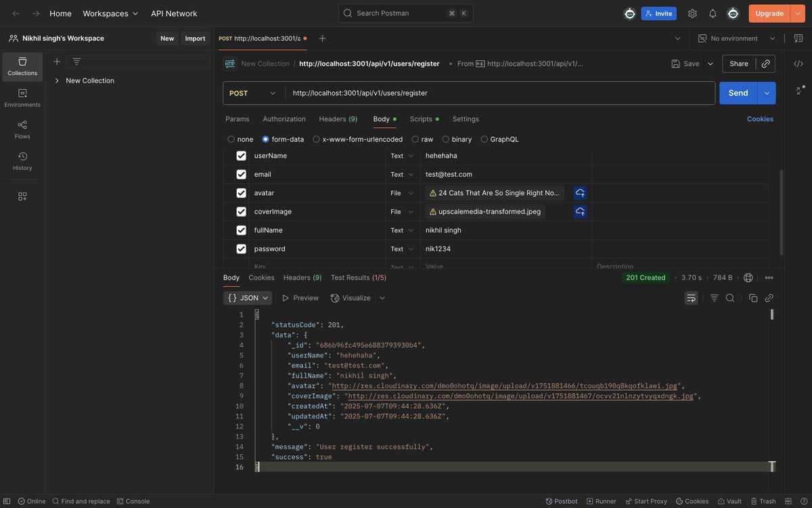Open Runner in status bar
This screenshot has height=508, width=812.
pos(601,501)
